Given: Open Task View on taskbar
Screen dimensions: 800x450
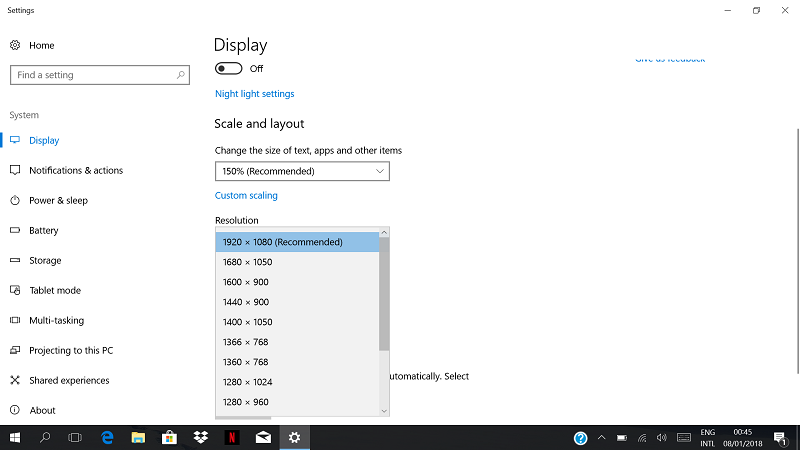Looking at the screenshot, I should coord(75,438).
